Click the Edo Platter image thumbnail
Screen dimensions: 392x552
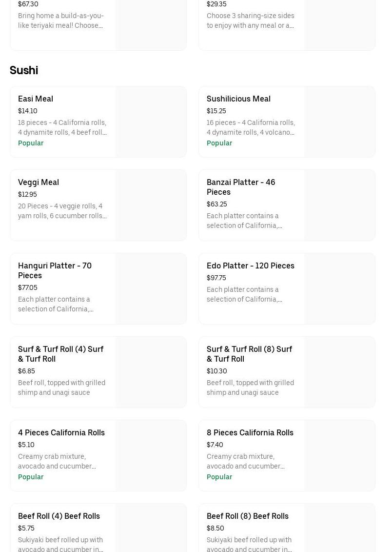tap(339, 288)
